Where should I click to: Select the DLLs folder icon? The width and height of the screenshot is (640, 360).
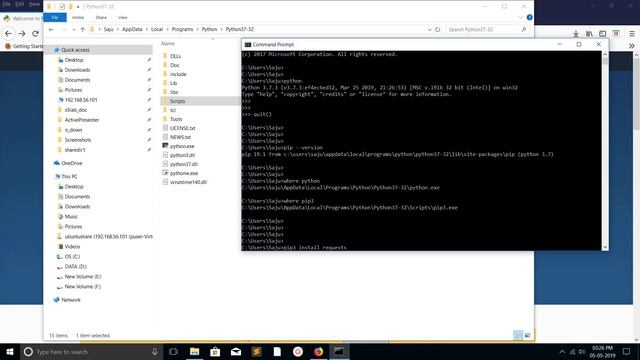pos(165,56)
